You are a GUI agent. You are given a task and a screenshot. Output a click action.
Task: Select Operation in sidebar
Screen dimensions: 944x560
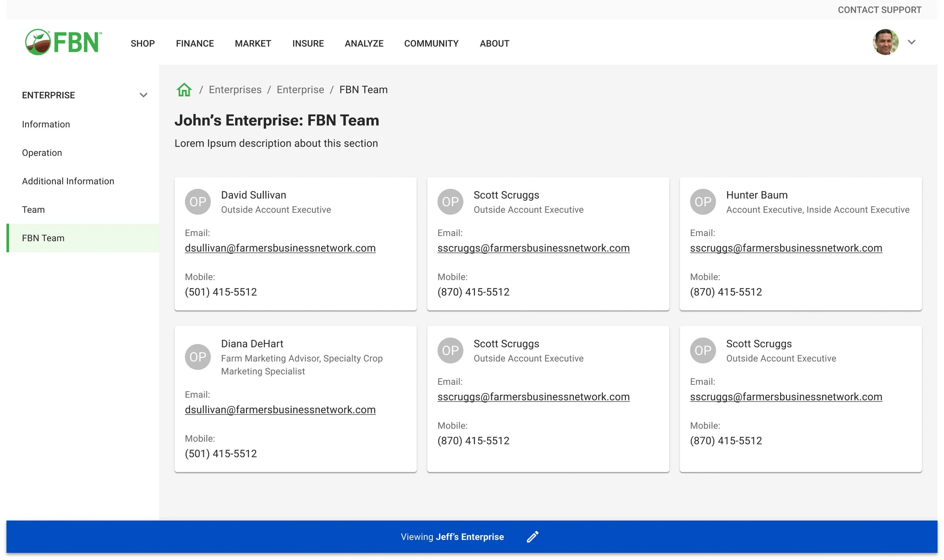[42, 153]
